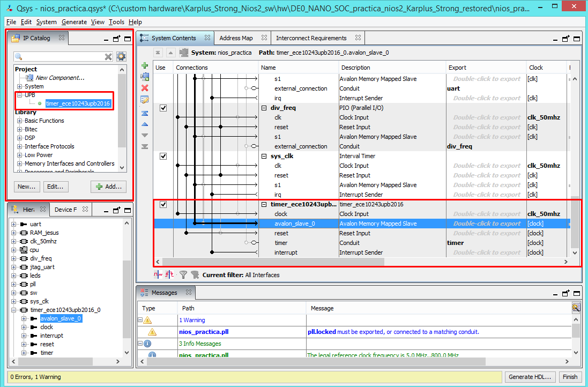Select the interrupt row of timer component
The image size is (588, 387).
[x=362, y=253]
